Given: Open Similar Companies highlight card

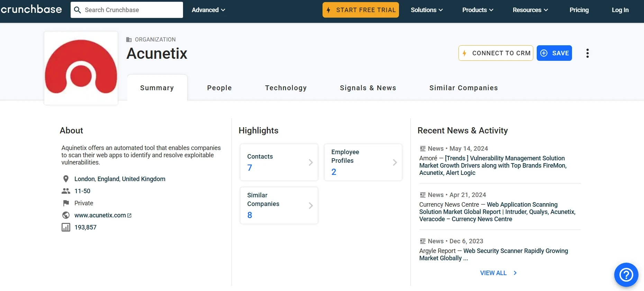Looking at the screenshot, I should click(x=279, y=206).
